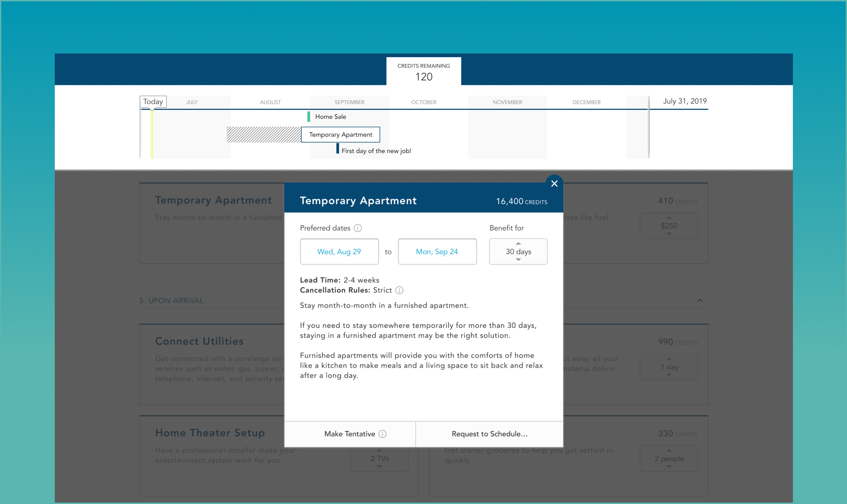Open start date field Wed, Aug 29
Viewport: 847px width, 504px height.
[339, 252]
